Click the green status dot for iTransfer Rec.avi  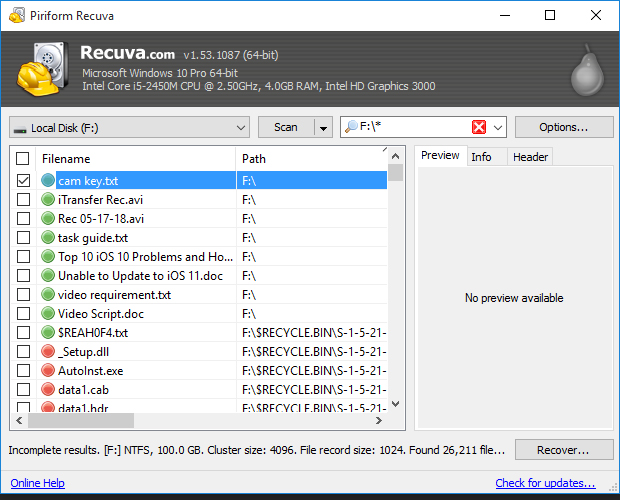click(x=48, y=199)
